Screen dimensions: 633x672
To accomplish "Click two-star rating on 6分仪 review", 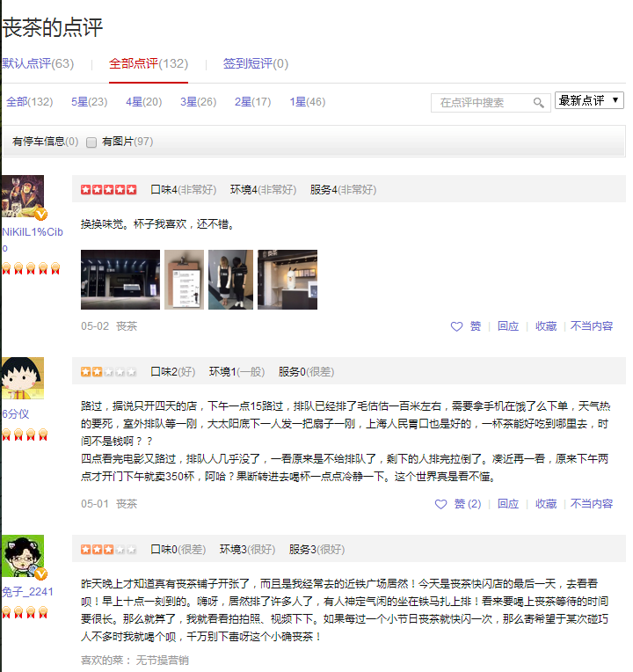I will coord(108,371).
